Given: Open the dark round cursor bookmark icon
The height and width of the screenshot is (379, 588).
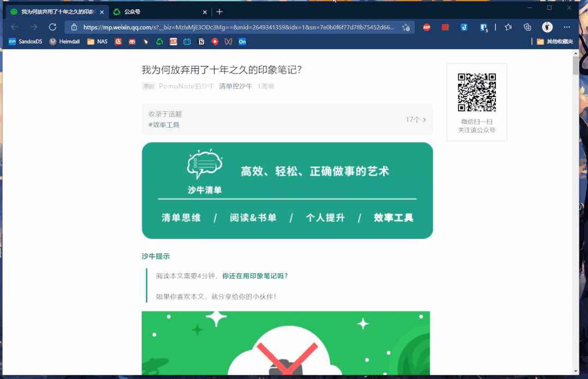Looking at the screenshot, I should click(x=146, y=41).
